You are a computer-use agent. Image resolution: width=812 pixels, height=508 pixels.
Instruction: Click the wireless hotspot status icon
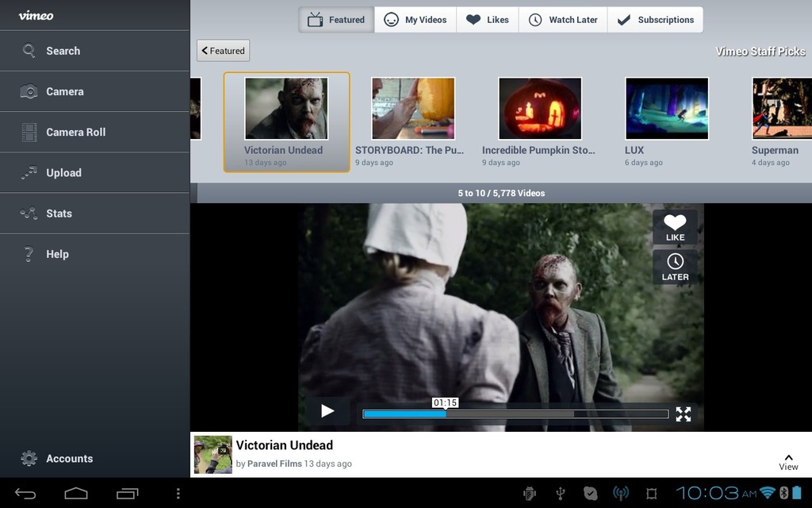[x=621, y=494]
